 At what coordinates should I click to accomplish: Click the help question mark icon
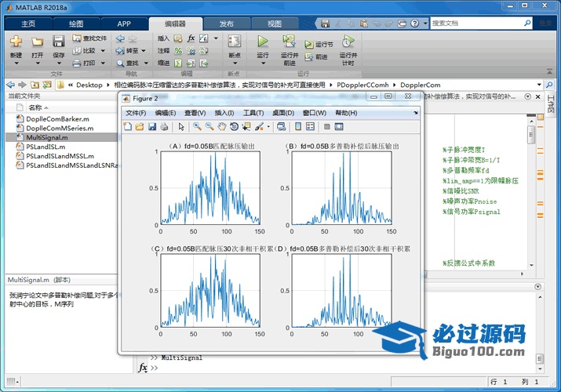(x=414, y=24)
